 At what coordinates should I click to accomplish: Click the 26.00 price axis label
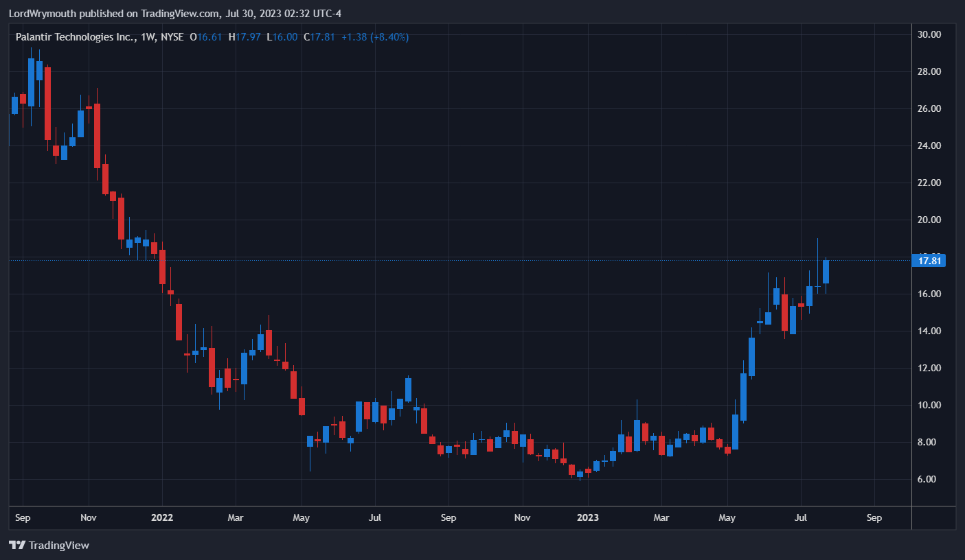[x=929, y=108]
